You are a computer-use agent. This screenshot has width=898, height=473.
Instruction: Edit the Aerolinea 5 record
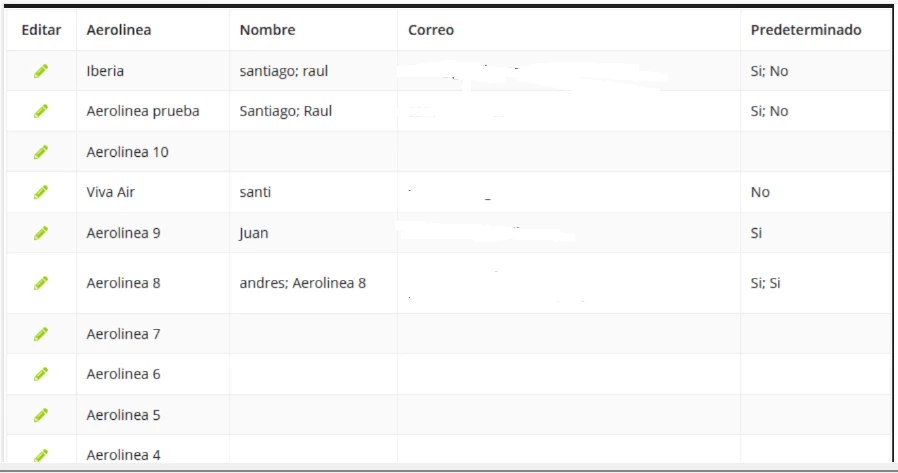[x=41, y=415]
